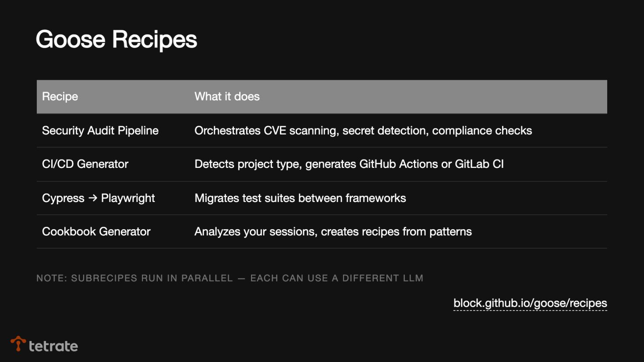This screenshot has height=362, width=644.
Task: Click the word Playwright in the recipe column
Action: (x=128, y=198)
